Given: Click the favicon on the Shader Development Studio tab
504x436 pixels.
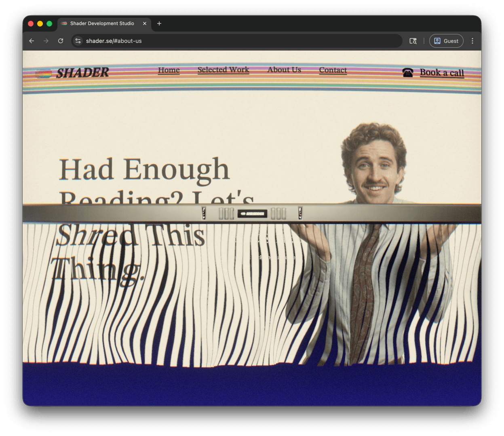Looking at the screenshot, I should (x=64, y=23).
